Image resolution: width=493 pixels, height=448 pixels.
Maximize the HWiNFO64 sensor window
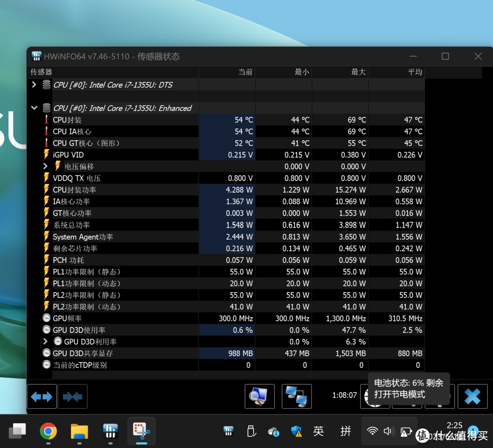coord(445,56)
